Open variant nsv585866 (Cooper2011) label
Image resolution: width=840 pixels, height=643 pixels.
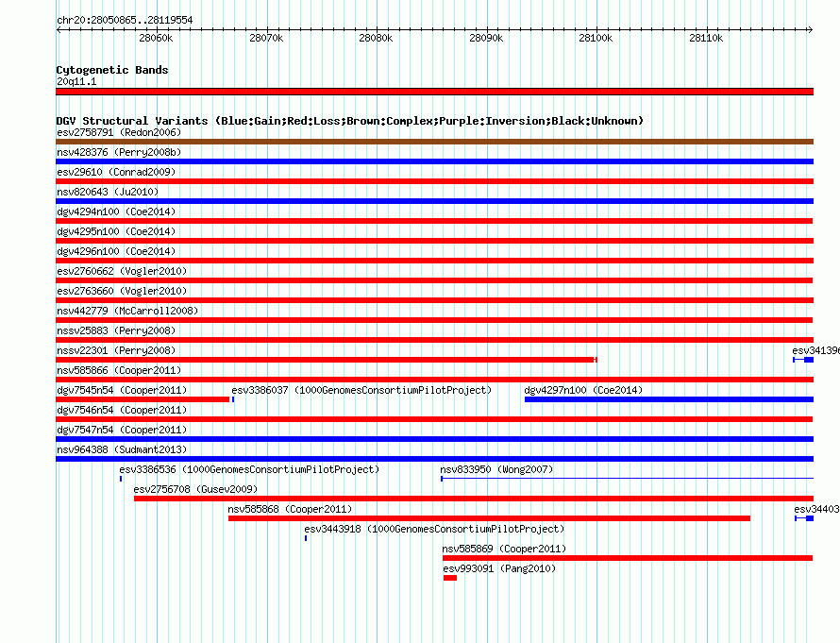(119, 370)
